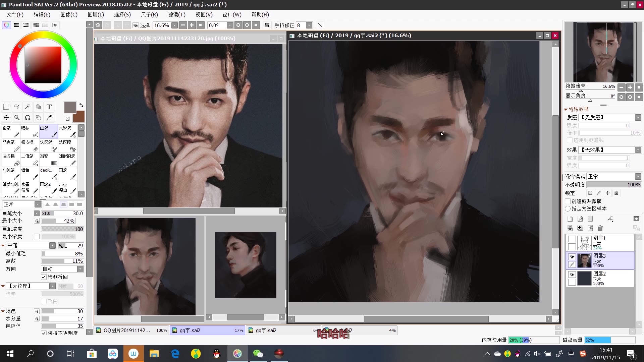Zoom in with the toolbar plus button
Screen dimensions: 644x362
tap(192, 25)
